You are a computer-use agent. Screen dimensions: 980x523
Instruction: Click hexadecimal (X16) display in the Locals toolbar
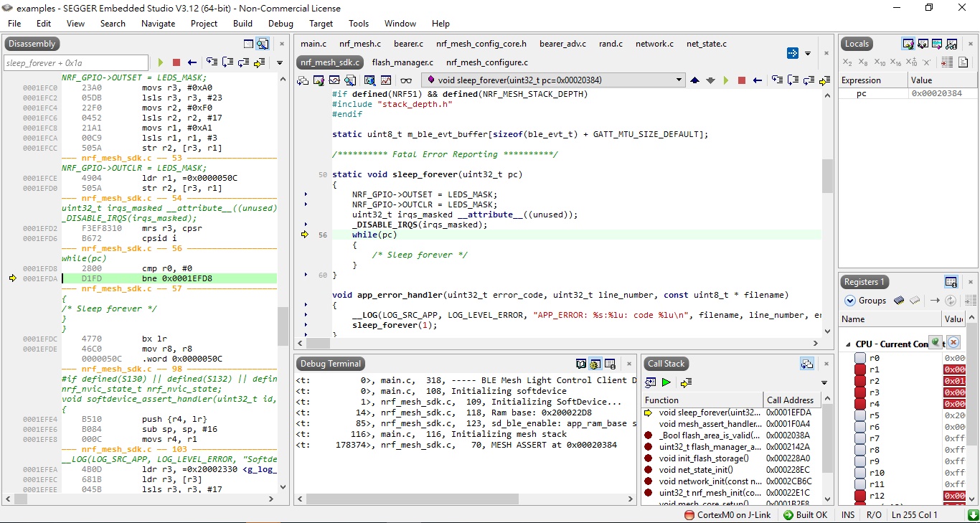point(896,62)
